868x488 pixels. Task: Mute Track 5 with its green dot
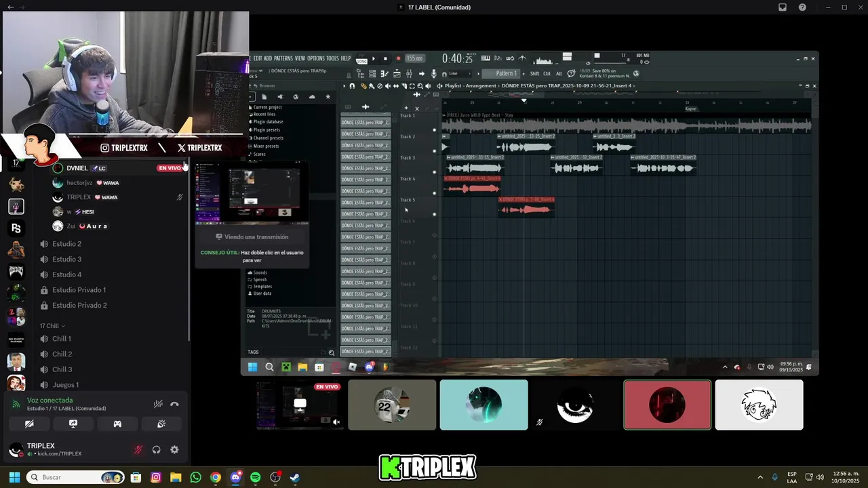(x=435, y=214)
